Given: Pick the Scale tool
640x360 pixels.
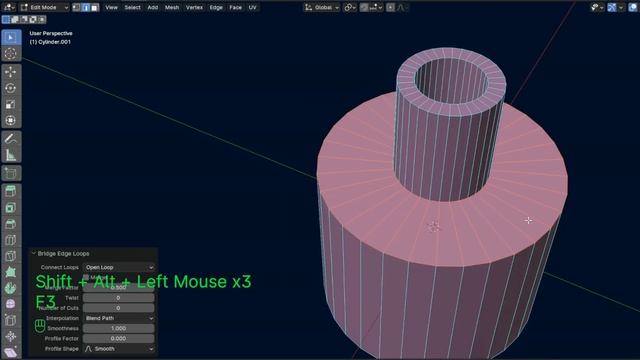Looking at the screenshot, I should [11, 104].
